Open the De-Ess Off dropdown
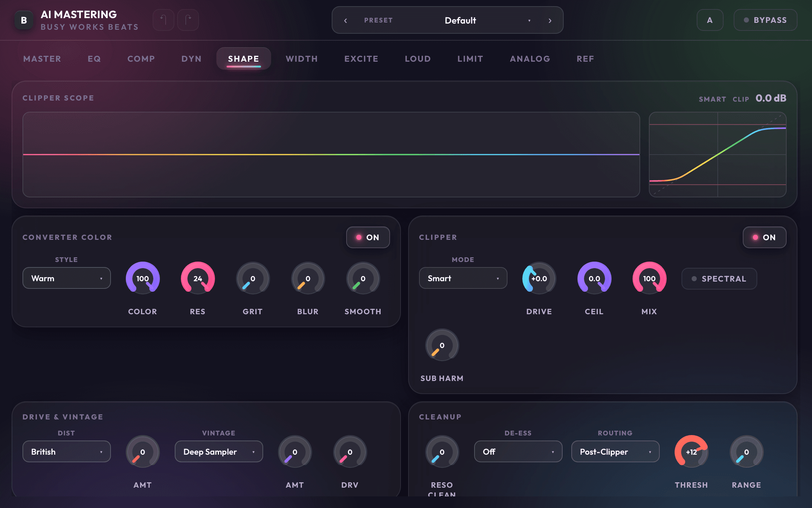This screenshot has width=812, height=508. tap(518, 452)
